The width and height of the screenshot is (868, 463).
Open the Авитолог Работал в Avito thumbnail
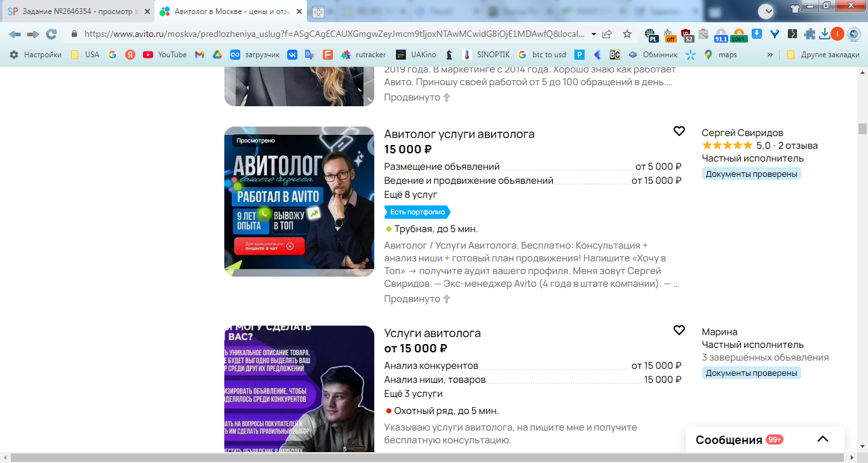(299, 202)
